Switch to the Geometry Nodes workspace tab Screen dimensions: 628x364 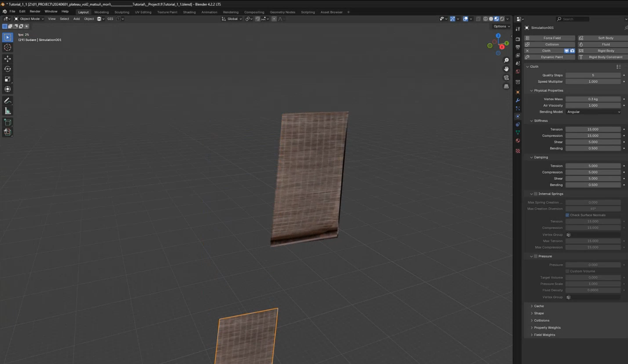(283, 12)
